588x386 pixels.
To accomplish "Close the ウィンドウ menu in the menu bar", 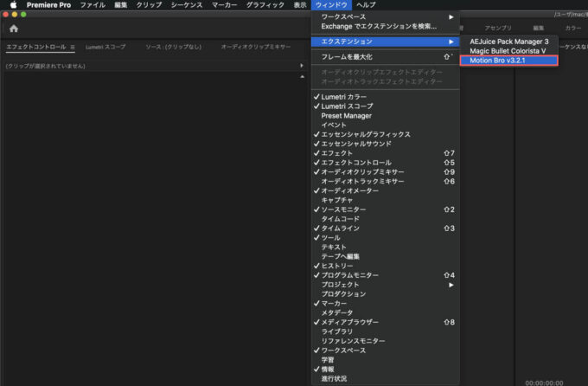I will (x=331, y=5).
